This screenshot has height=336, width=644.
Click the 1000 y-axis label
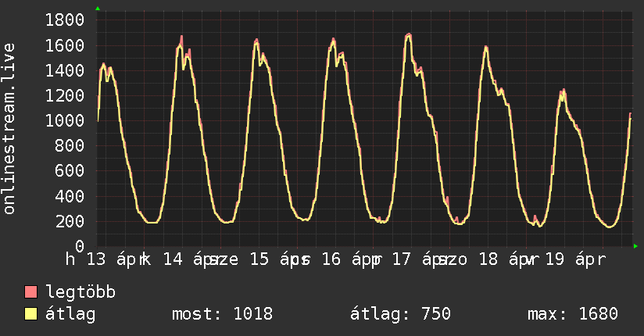click(x=66, y=120)
